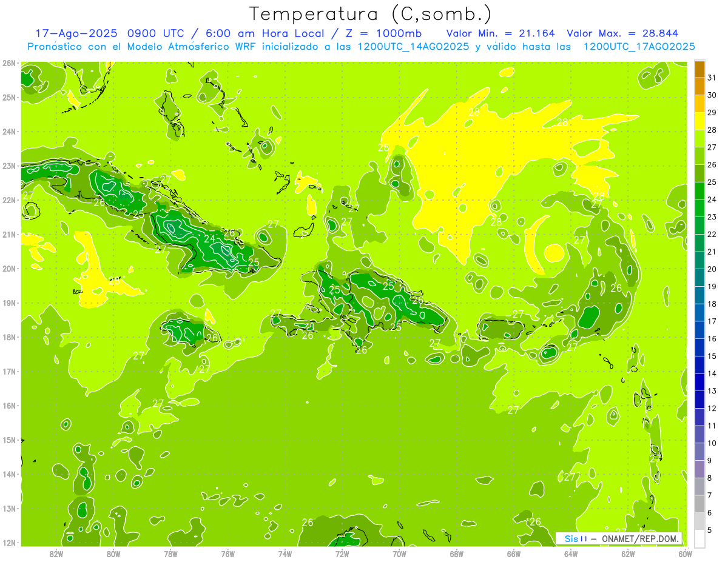Image resolution: width=728 pixels, height=562 pixels.
Task: Click 'Modelo Atmosferico WRF' in the subtitle
Action: click(194, 47)
